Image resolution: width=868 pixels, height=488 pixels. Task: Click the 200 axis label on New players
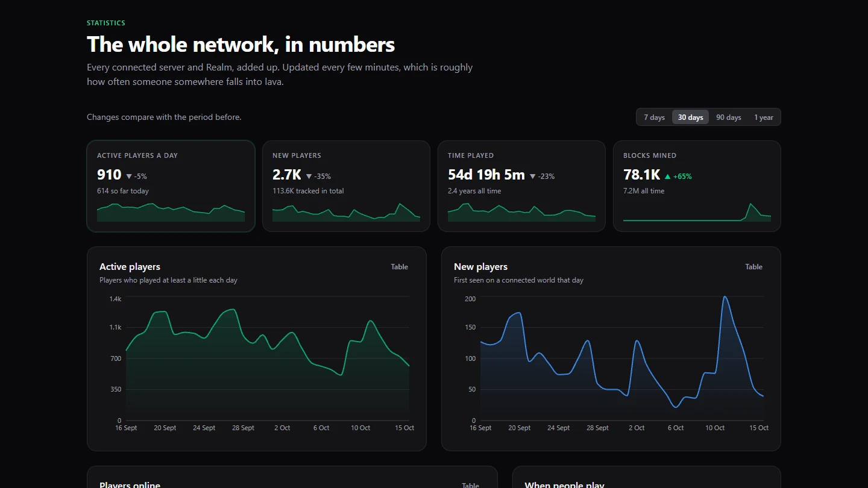470,299
